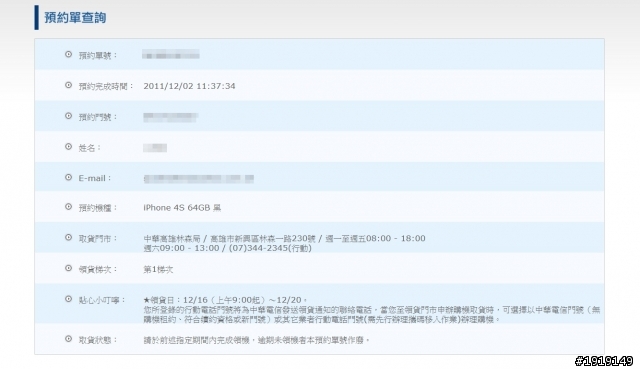This screenshot has width=640, height=369.
Task: Click the timestamp 2011/12/02 11:37:34
Action: 189,86
